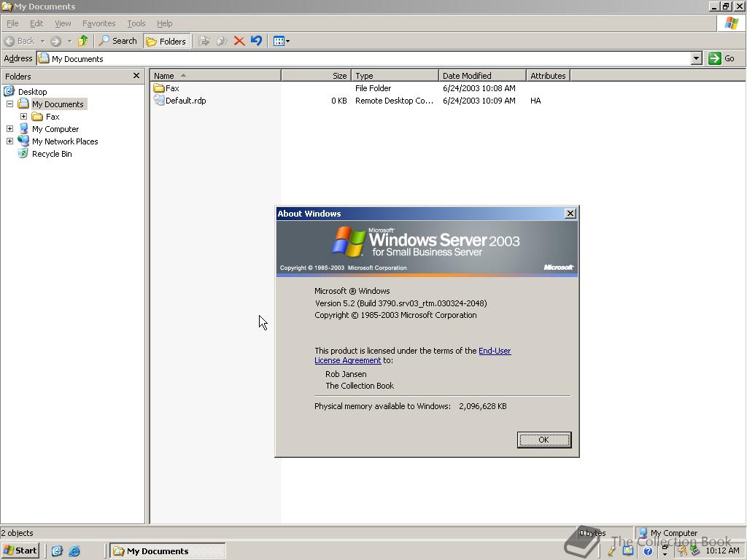Click the 'Remote Desktop Co...' type cell

(x=394, y=101)
